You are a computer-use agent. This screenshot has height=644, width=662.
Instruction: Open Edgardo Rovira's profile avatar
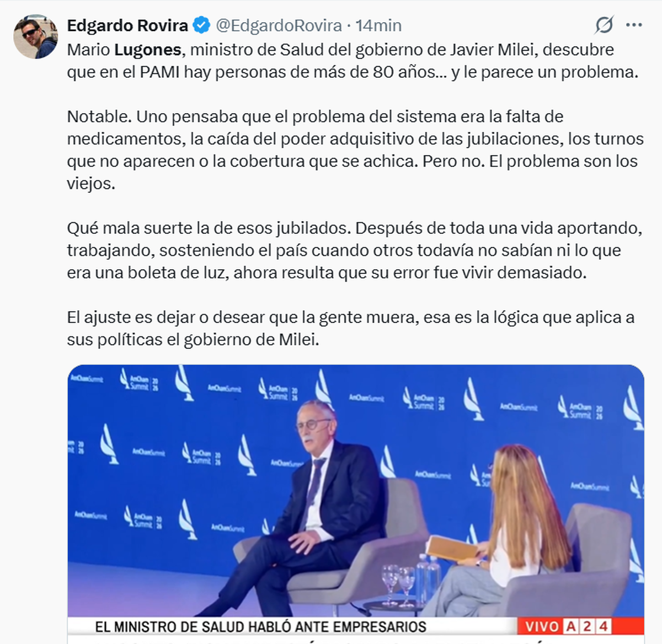coord(35,37)
